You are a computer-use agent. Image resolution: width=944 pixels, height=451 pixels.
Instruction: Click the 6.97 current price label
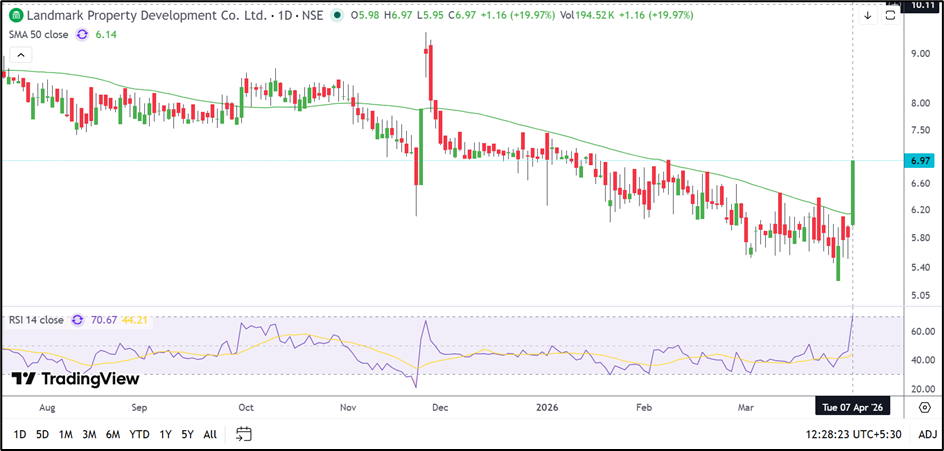(x=921, y=161)
